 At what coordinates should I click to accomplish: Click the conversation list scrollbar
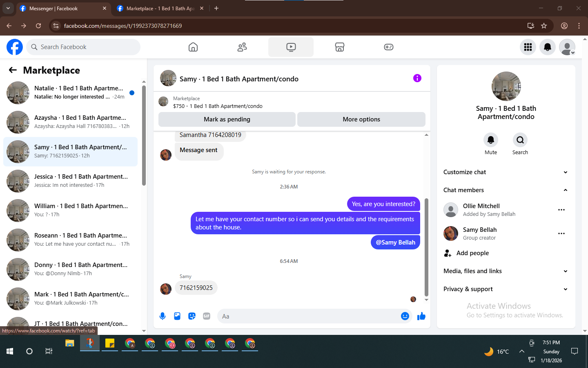(x=144, y=135)
